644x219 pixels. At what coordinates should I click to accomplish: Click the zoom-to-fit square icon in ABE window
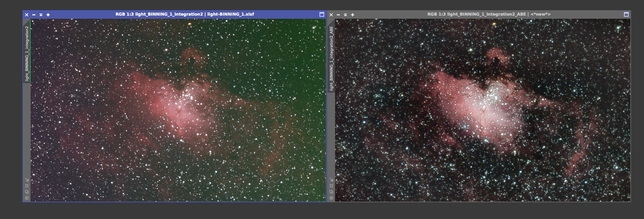331,186
